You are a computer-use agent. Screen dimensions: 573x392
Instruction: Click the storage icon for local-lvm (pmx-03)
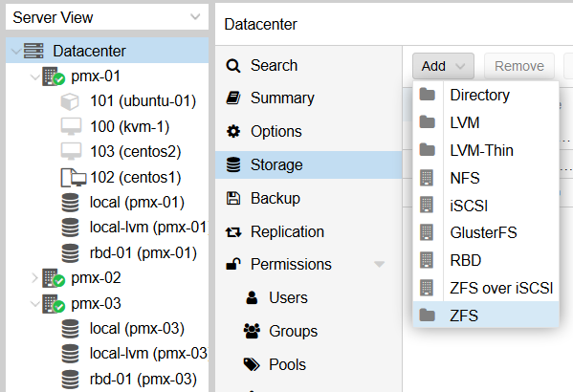[x=70, y=353]
